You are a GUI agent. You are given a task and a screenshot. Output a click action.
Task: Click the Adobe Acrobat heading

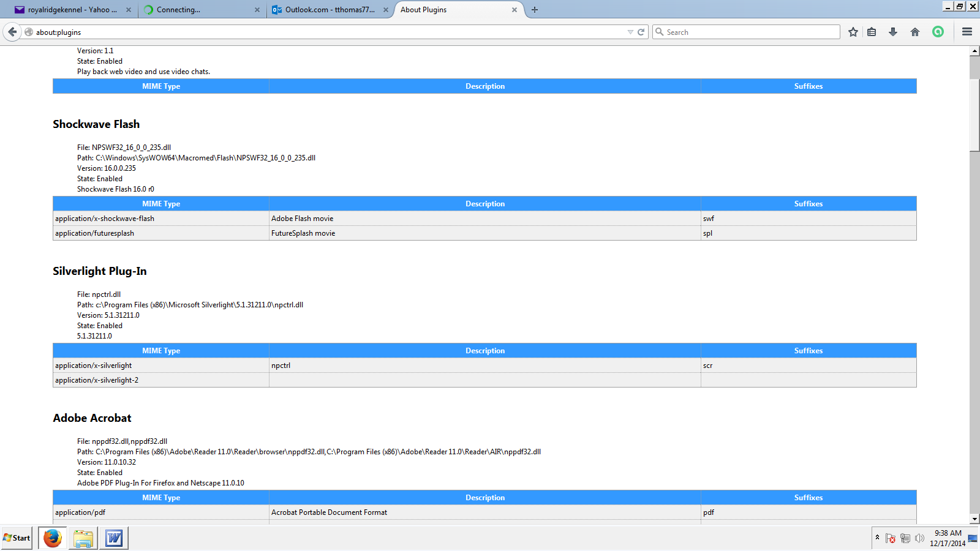(x=92, y=418)
